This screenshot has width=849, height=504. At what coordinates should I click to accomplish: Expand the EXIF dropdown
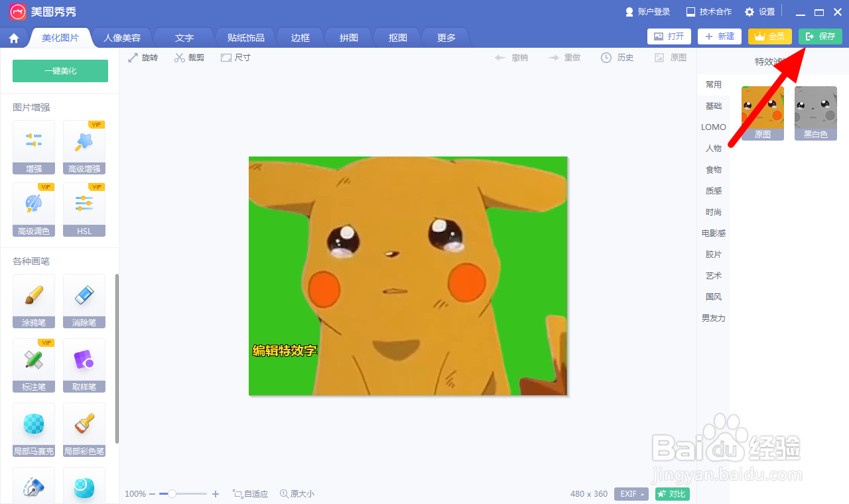(x=631, y=494)
